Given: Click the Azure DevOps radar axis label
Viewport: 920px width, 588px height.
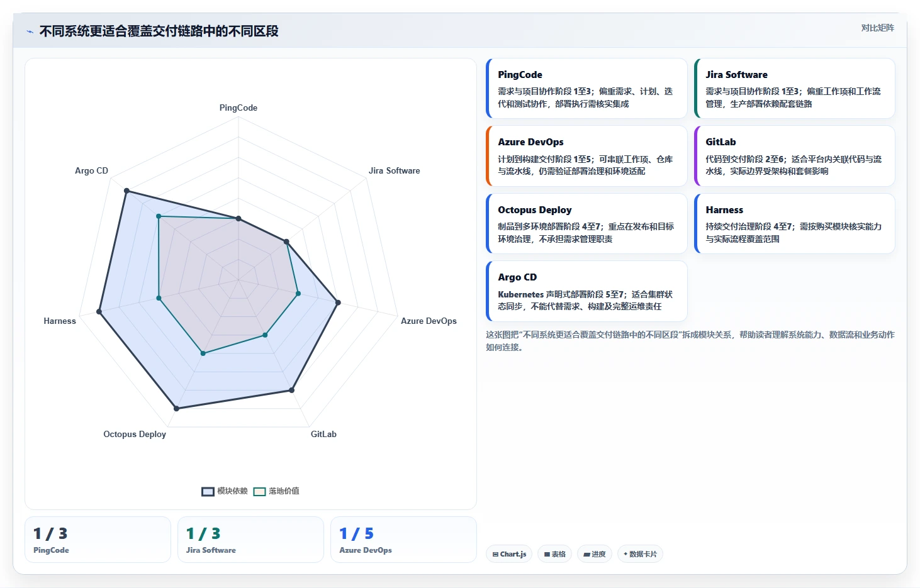Looking at the screenshot, I should (x=429, y=321).
